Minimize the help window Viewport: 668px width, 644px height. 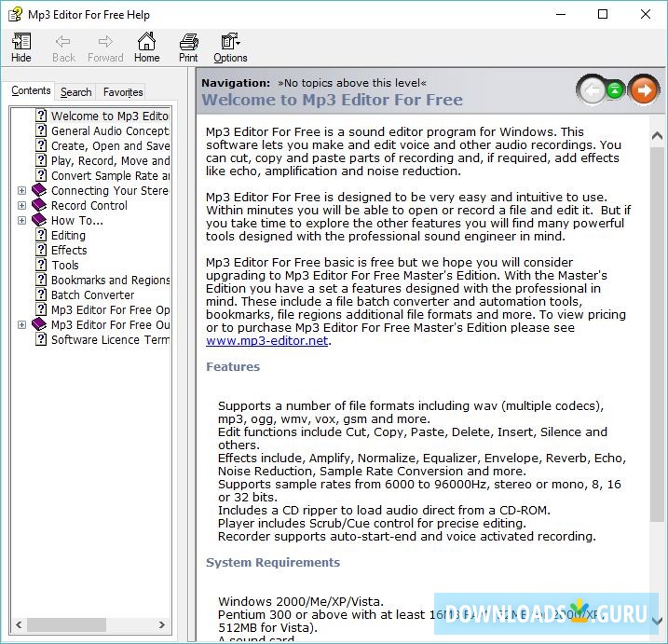tap(561, 15)
